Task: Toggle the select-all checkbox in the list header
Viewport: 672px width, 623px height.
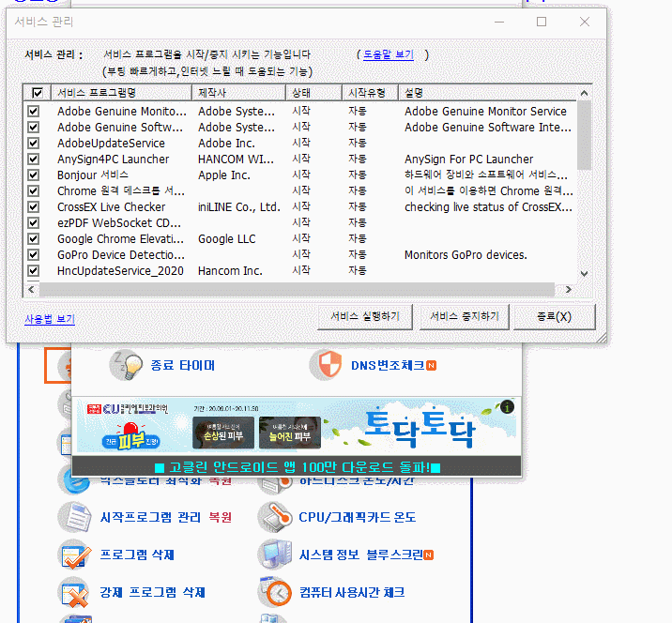Action: (38, 93)
